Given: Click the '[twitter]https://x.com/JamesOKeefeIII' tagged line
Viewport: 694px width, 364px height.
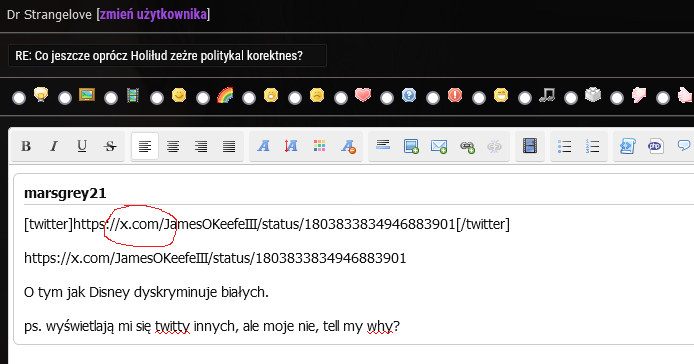Looking at the screenshot, I should [x=267, y=224].
